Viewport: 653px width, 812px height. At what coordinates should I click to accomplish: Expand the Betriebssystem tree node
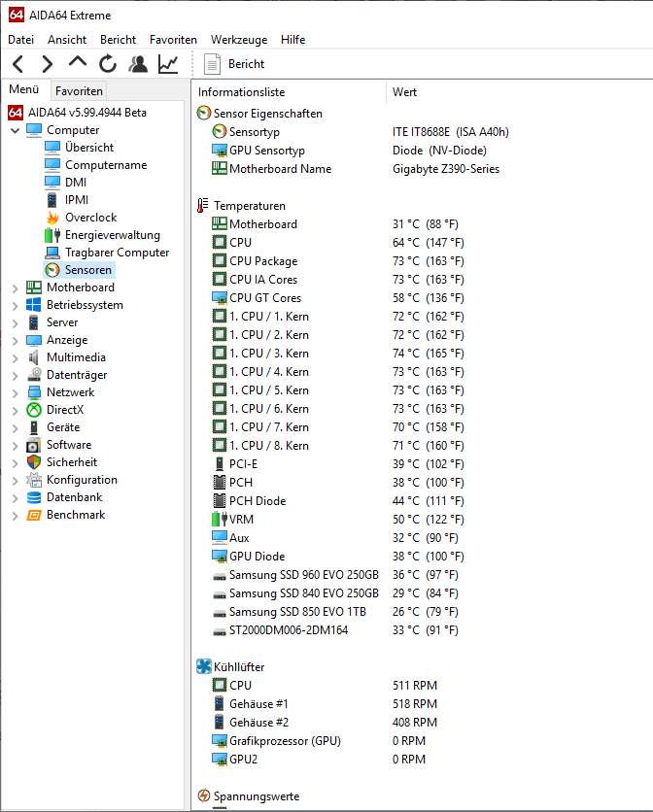[15, 306]
